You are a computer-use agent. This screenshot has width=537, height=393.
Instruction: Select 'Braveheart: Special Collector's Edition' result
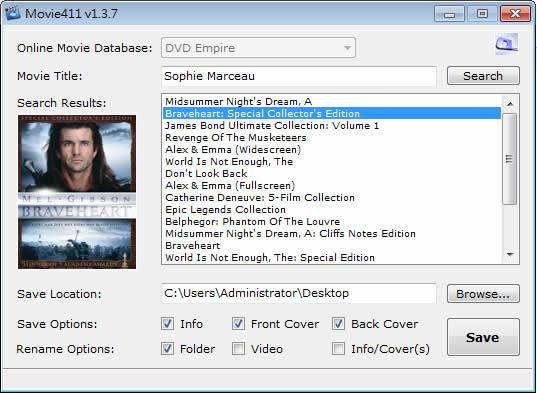(332, 113)
